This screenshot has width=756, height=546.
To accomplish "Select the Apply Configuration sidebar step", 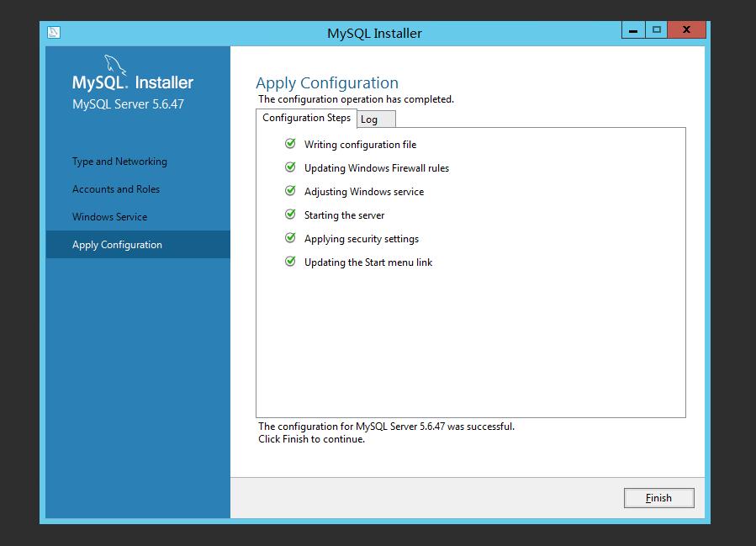I will click(138, 245).
